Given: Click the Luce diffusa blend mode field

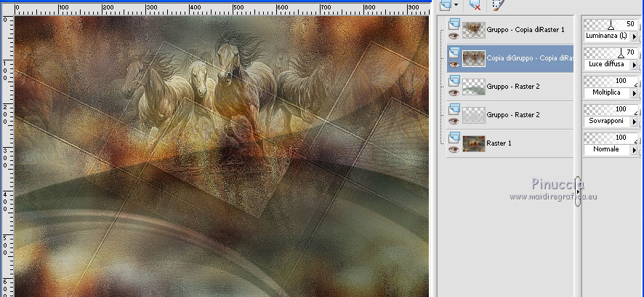Looking at the screenshot, I should click(607, 65).
